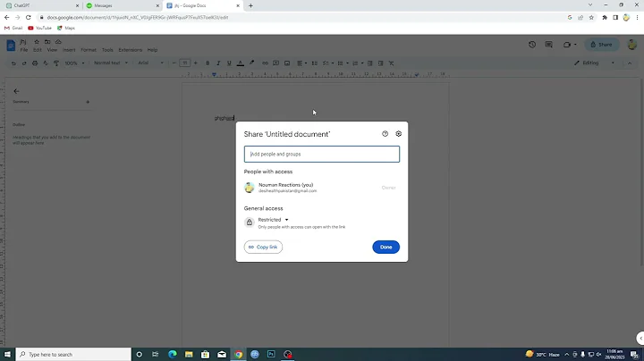Open version history clock icon
644x361 pixels.
click(x=532, y=45)
